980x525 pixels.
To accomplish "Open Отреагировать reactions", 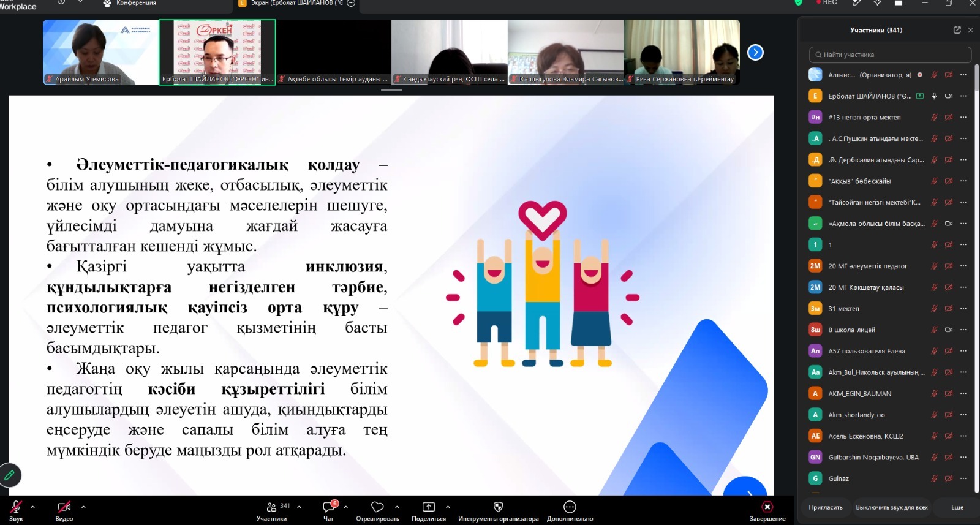I will coord(377,510).
